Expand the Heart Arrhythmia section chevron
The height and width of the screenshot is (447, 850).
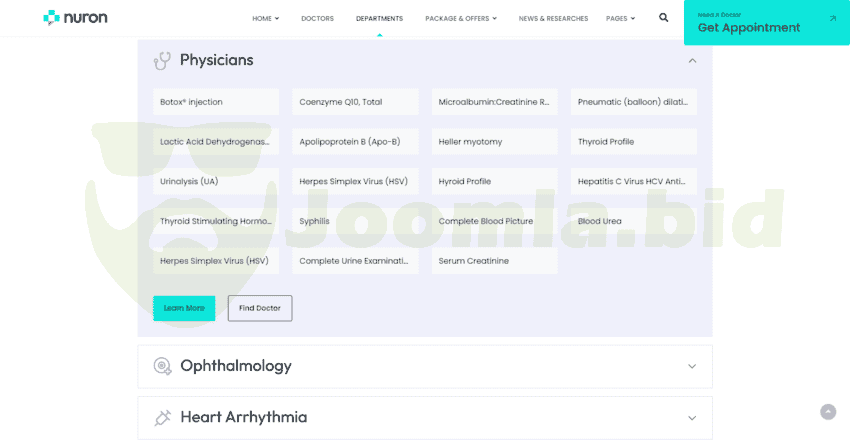692,418
